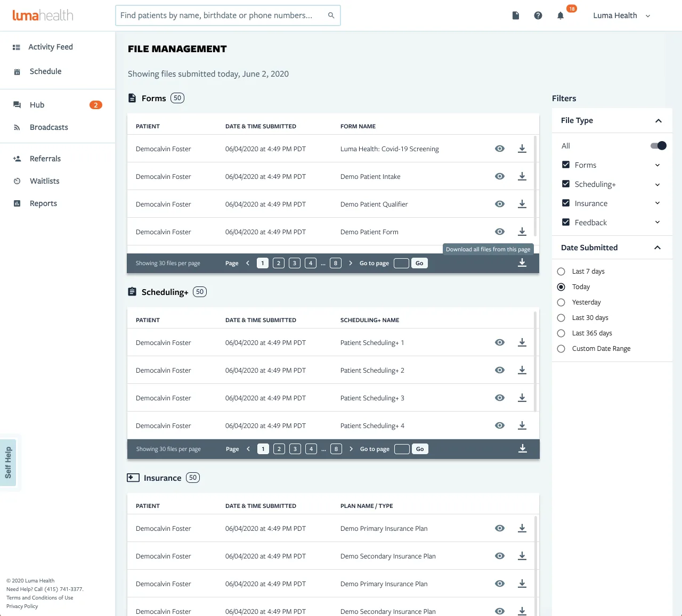Open the documents icon in top bar

tap(516, 15)
